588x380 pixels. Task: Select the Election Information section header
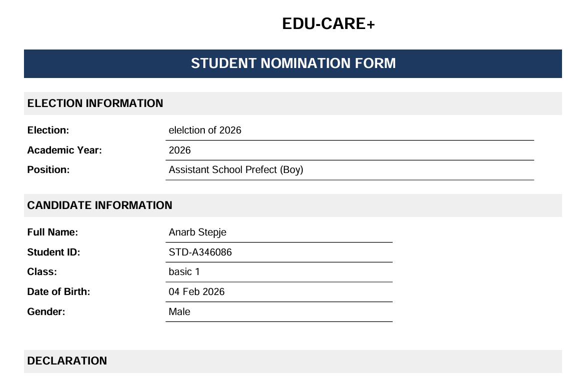[x=95, y=103]
